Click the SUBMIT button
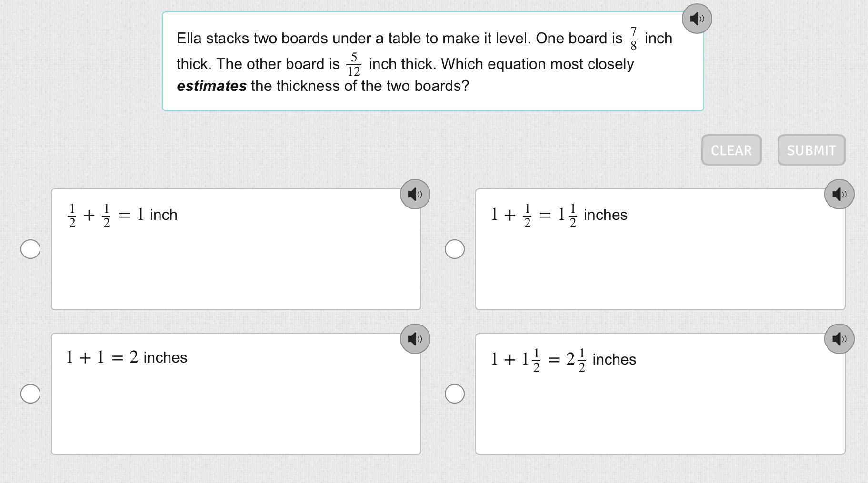Viewport: 868px width, 483px height. 811,150
